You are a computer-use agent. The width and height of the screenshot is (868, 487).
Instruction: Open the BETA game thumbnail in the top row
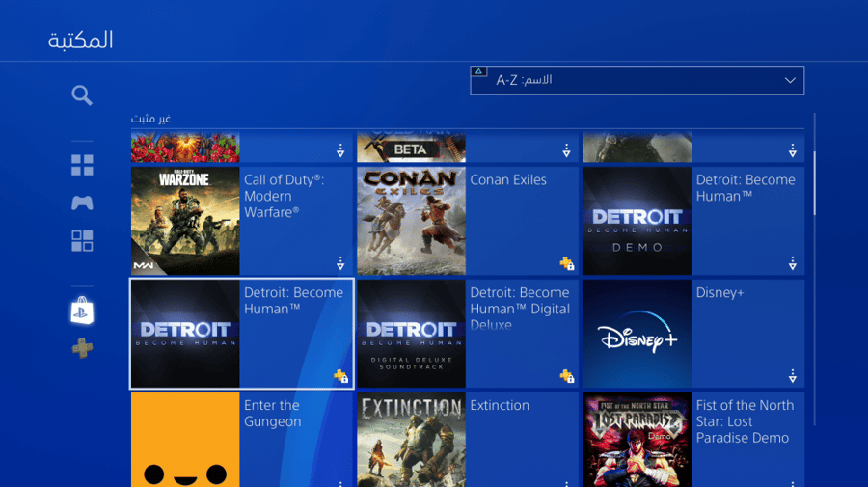click(411, 147)
